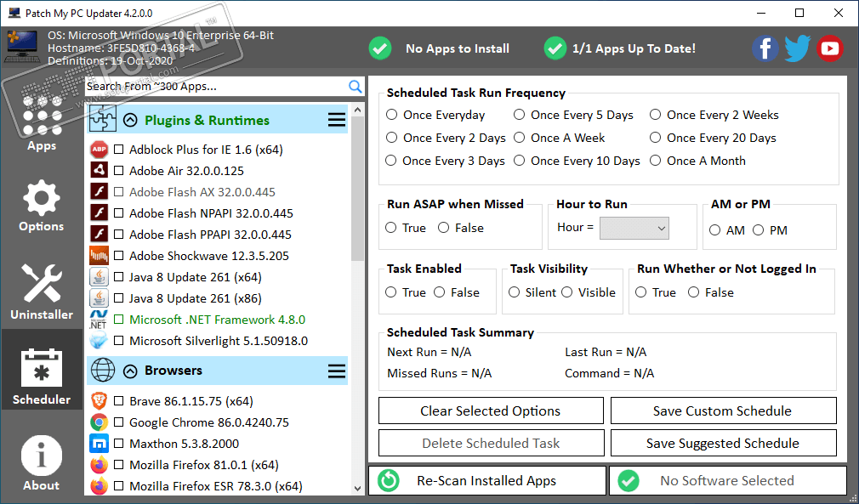Viewport: 859px width, 504px height.
Task: Click the puzzle piece Plugins category icon
Action: 102,120
